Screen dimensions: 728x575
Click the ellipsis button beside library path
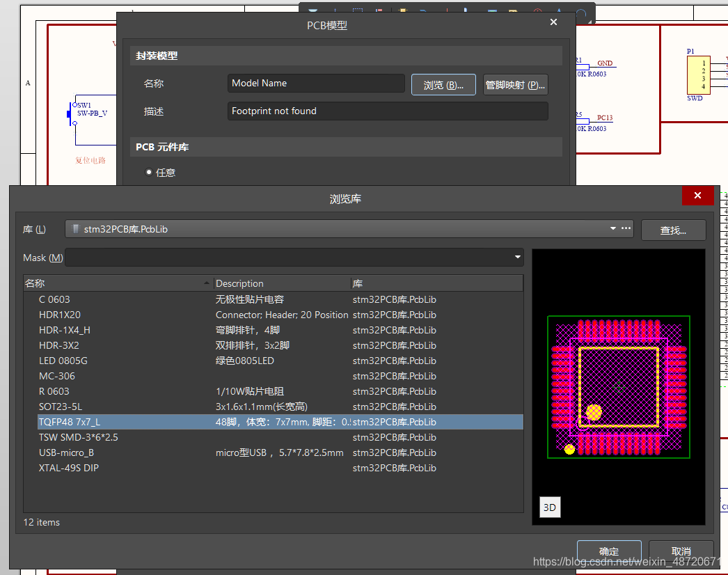tap(626, 228)
